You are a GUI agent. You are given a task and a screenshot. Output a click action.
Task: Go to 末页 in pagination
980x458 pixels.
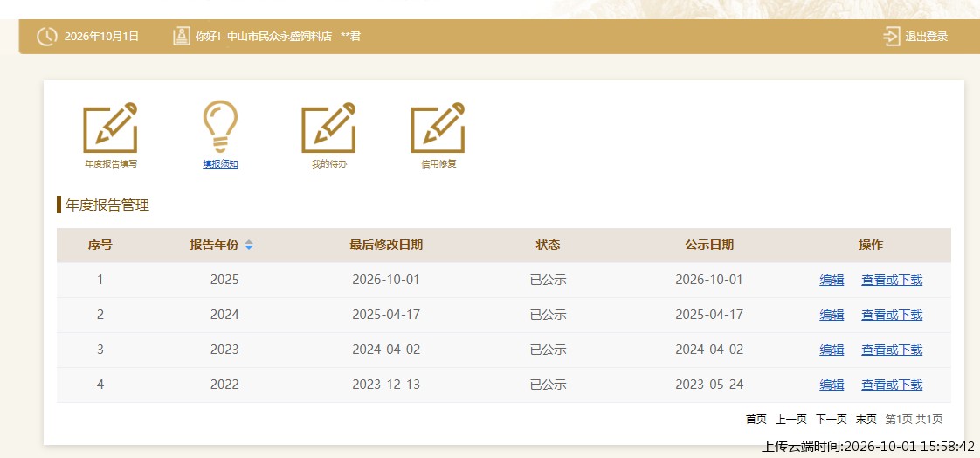(x=866, y=420)
